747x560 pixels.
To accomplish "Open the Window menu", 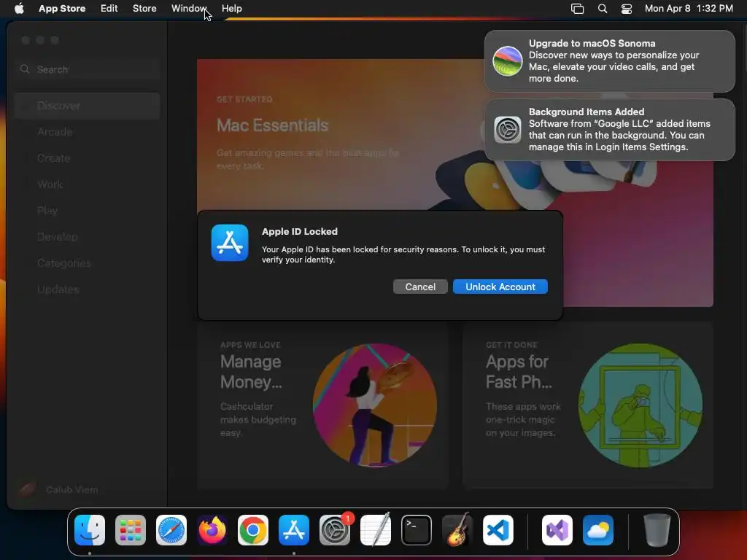I will point(189,8).
